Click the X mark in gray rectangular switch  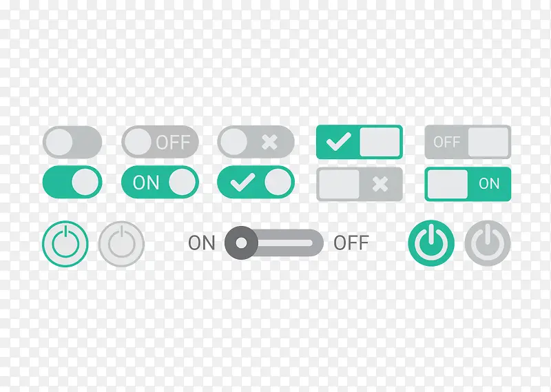pyautogui.click(x=380, y=184)
